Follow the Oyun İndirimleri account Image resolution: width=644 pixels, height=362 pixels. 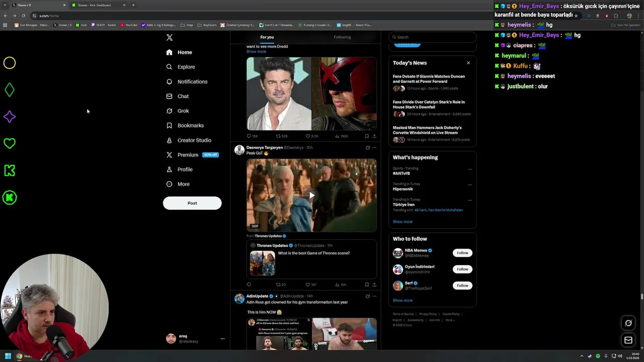[462, 269]
